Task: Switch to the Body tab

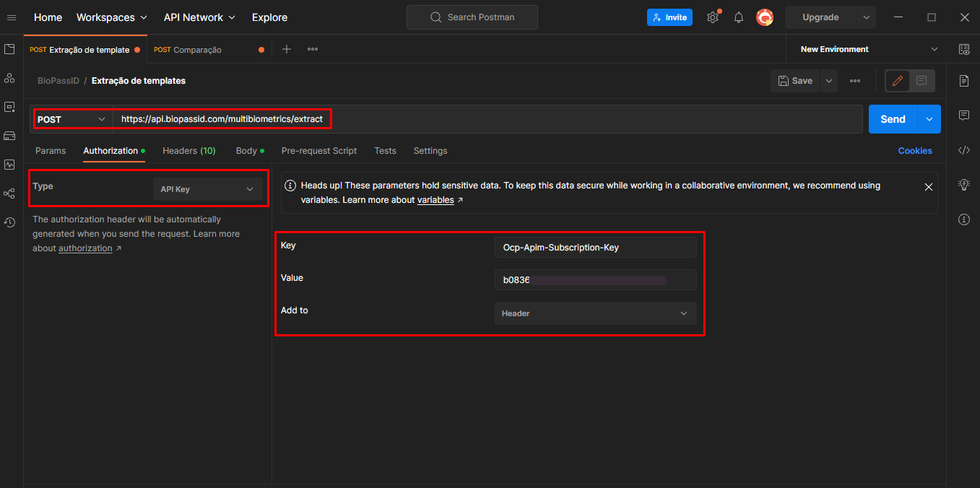Action: point(250,151)
